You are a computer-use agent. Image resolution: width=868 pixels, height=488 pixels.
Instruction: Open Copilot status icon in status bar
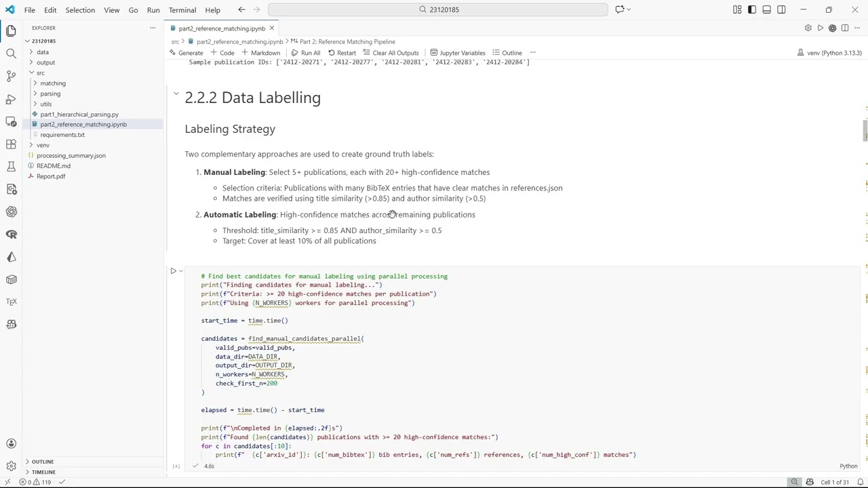click(x=809, y=482)
